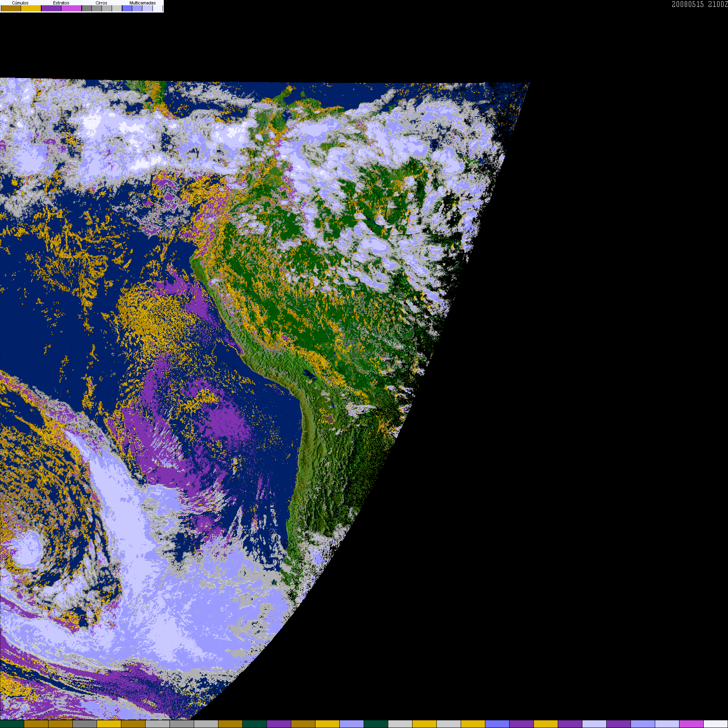Click Lake Titicaca on the satellite map
Screen dimensions: 728x728
[x=309, y=375]
